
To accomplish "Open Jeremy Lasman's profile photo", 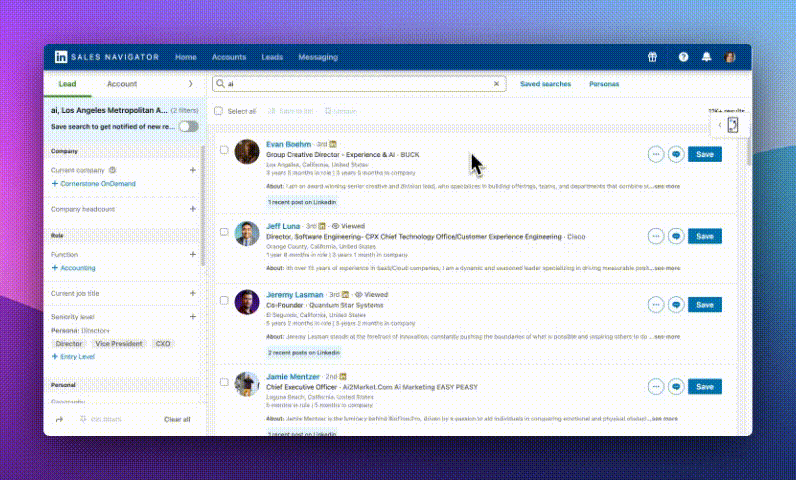I will pyautogui.click(x=247, y=302).
